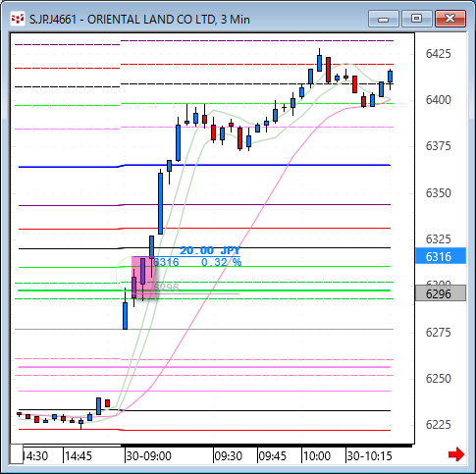Image resolution: width=476 pixels, height=474 pixels.
Task: Click the 14:45 time axis label
Action: pos(79,455)
